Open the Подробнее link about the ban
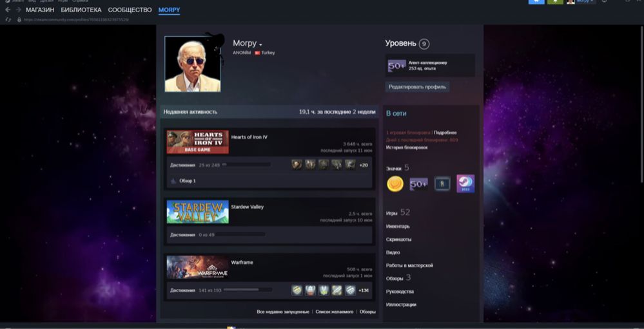This screenshot has width=644, height=329. [445, 133]
